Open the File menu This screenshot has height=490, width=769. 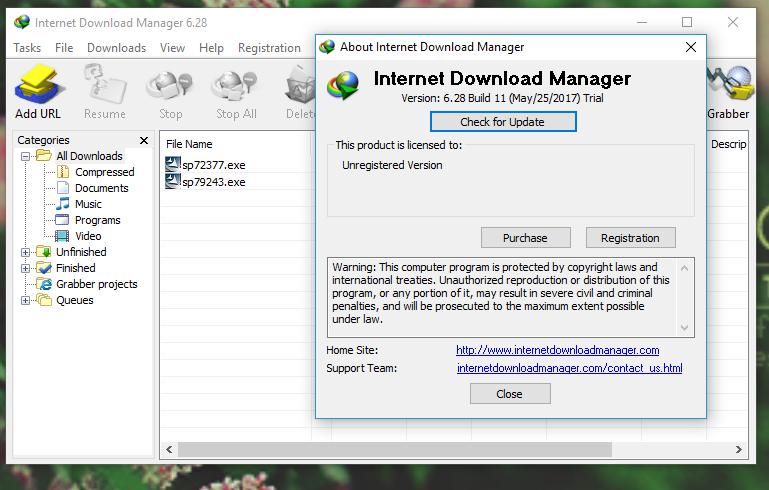[64, 48]
